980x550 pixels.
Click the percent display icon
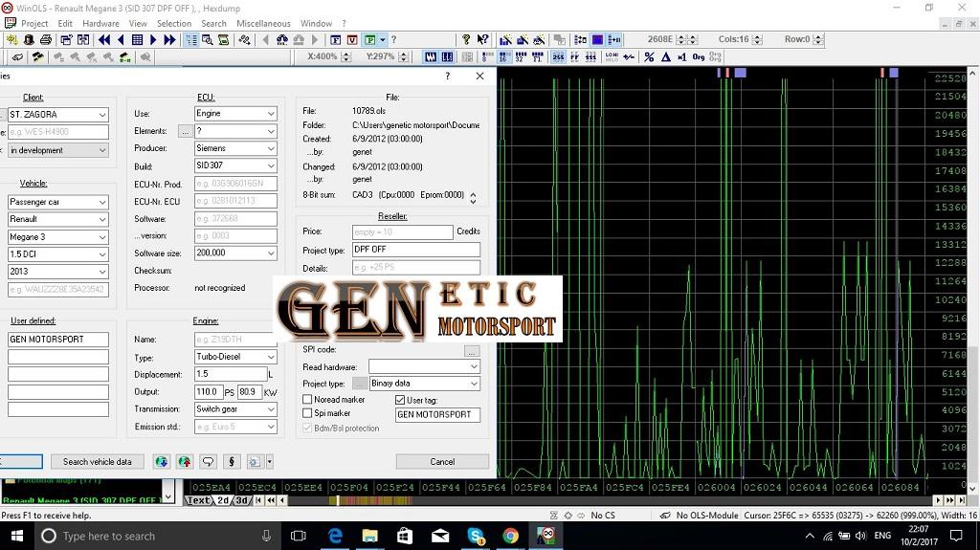649,57
